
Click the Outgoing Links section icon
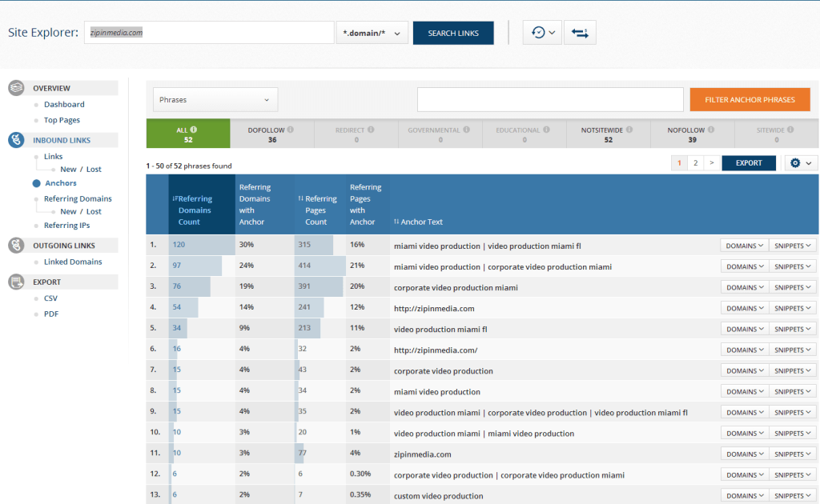click(x=16, y=246)
